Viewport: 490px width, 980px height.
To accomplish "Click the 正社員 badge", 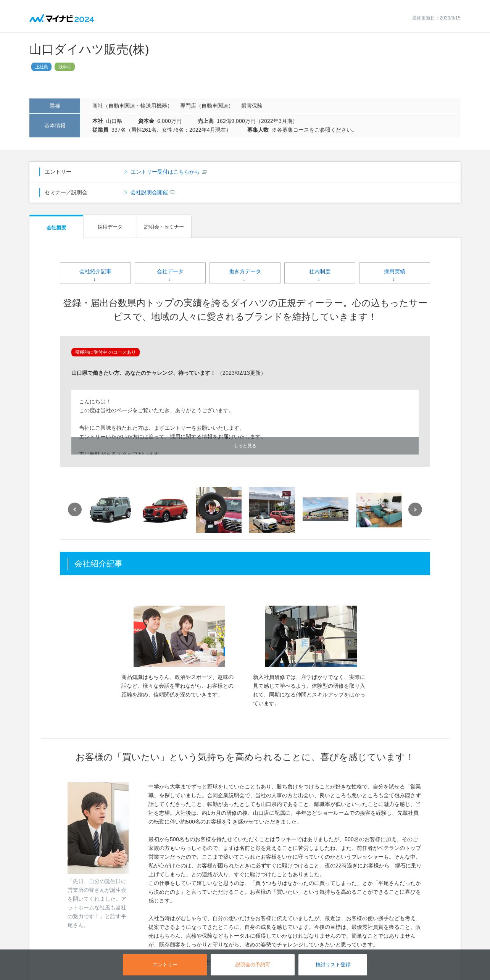I will point(41,67).
